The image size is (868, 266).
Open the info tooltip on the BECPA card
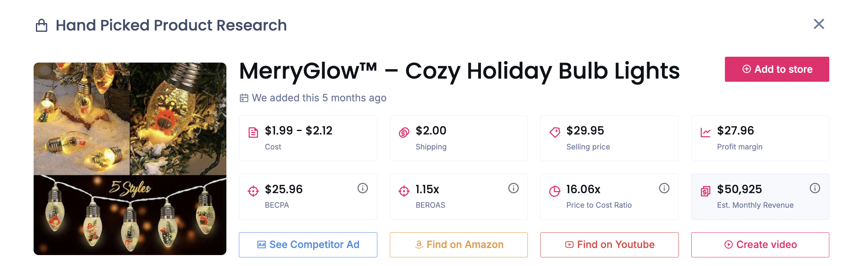pyautogui.click(x=362, y=188)
